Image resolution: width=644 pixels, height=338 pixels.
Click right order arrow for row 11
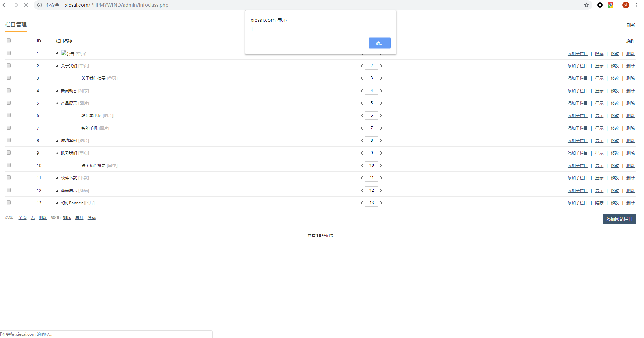coord(381,178)
